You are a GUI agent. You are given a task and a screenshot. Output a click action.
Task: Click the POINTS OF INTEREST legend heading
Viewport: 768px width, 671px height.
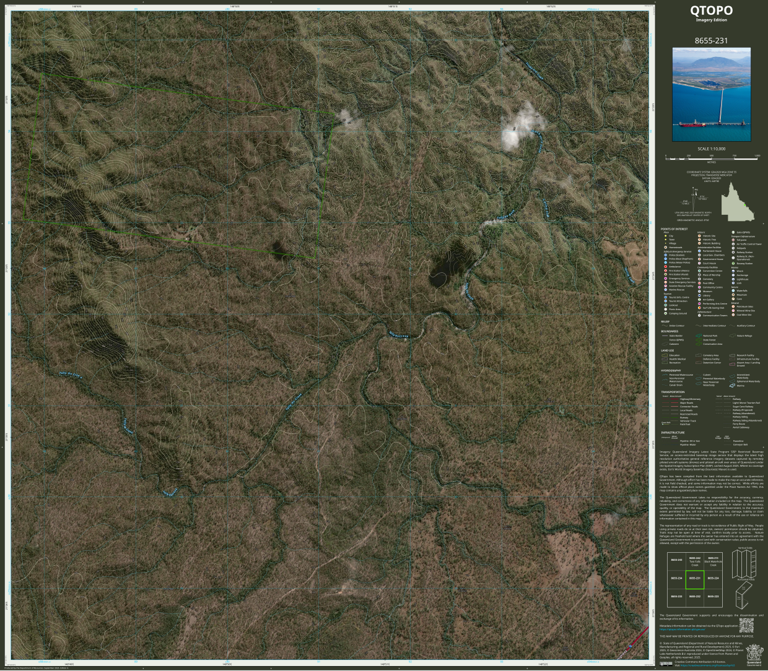pos(674,229)
